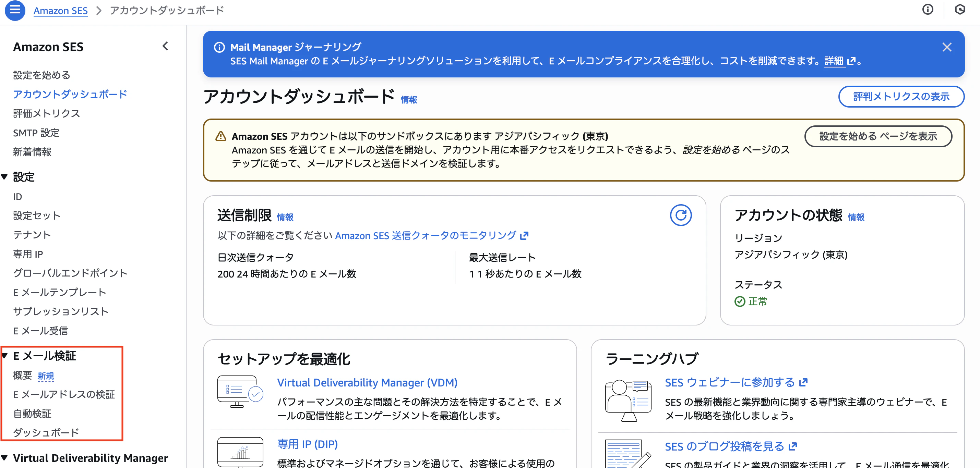Open 専用 IP in the sidebar

coord(28,254)
